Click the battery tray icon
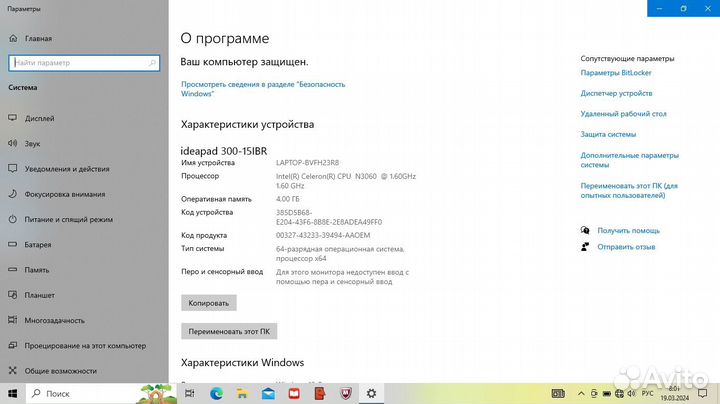720x404 pixels. point(607,393)
